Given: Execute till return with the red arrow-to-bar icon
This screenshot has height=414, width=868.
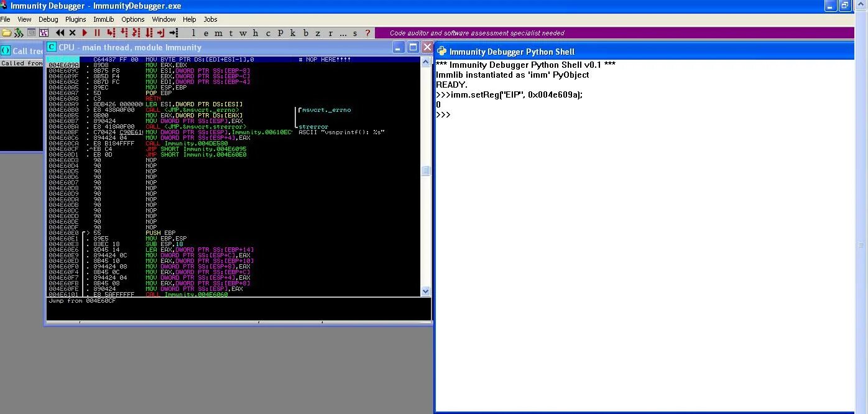Looking at the screenshot, I should pos(160,33).
